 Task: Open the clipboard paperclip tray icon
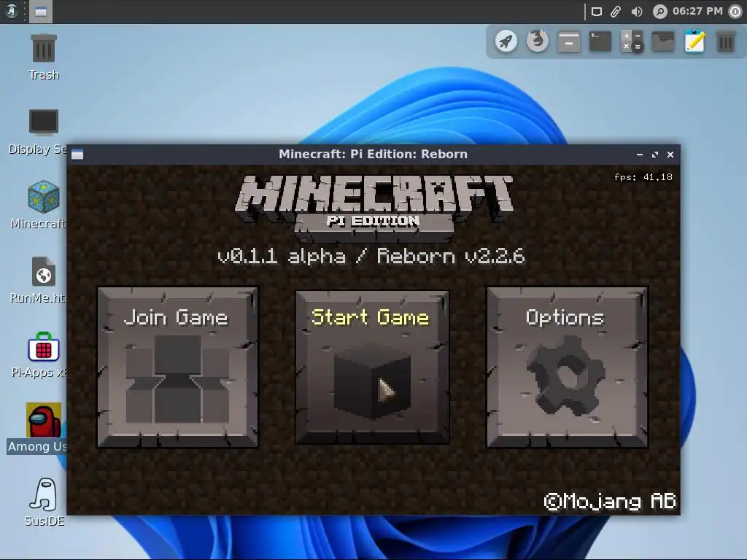tap(616, 12)
